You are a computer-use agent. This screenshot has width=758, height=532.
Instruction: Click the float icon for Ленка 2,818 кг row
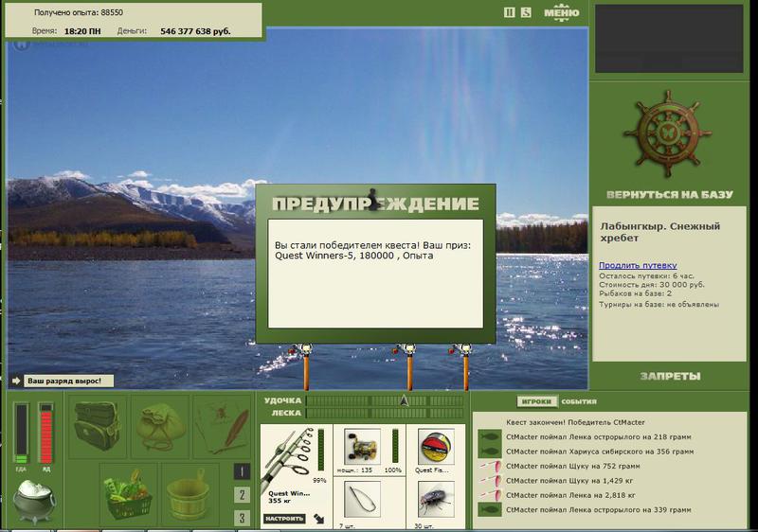[x=490, y=495]
